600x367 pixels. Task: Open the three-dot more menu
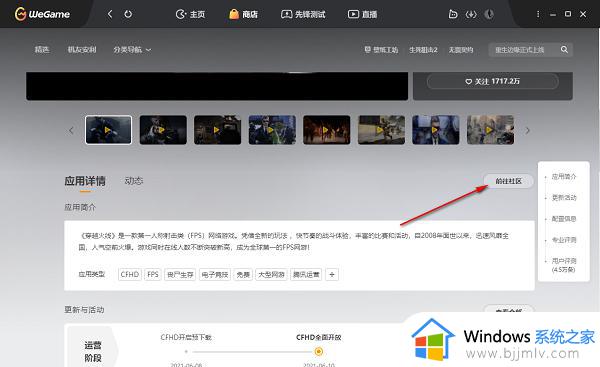point(538,14)
